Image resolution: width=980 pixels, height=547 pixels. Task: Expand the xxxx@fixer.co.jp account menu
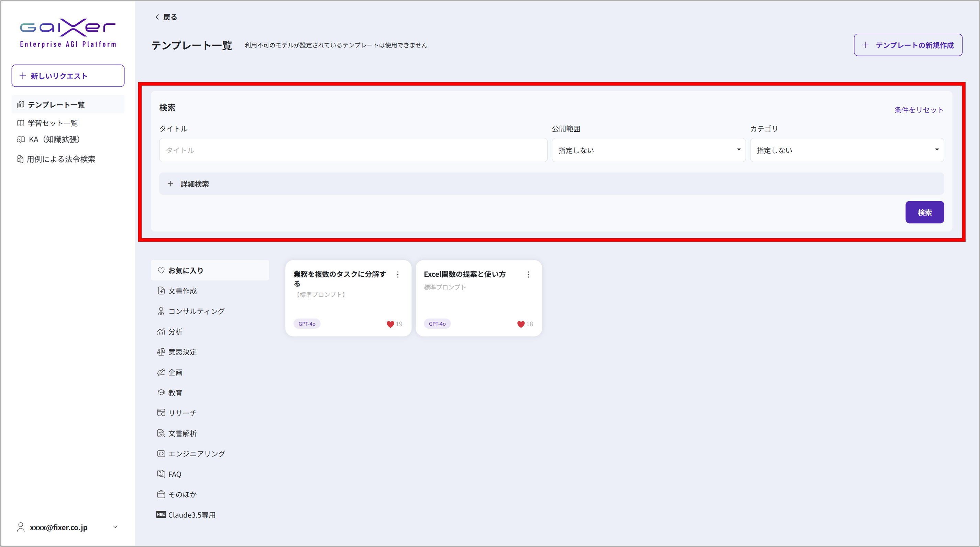tap(115, 527)
